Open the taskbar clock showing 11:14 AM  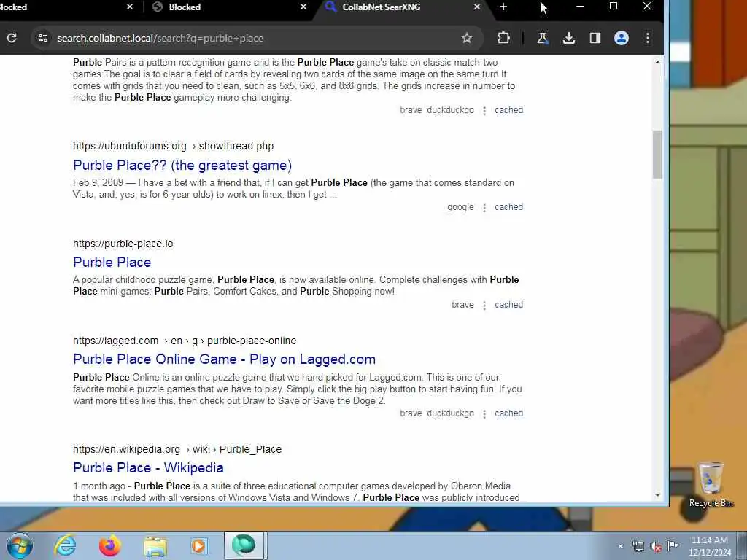[x=709, y=546]
